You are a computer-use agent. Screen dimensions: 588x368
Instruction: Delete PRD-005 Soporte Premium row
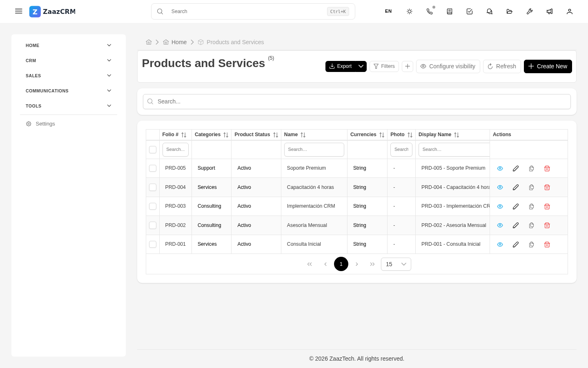point(547,168)
